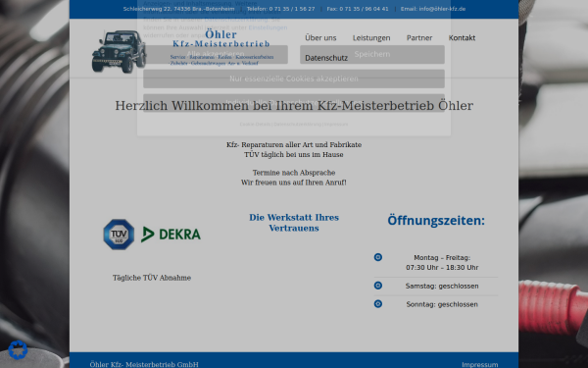Click Die Werkstatt Ihres Vertrauens heading
Image resolution: width=588 pixels, height=368 pixels.
coord(294,223)
